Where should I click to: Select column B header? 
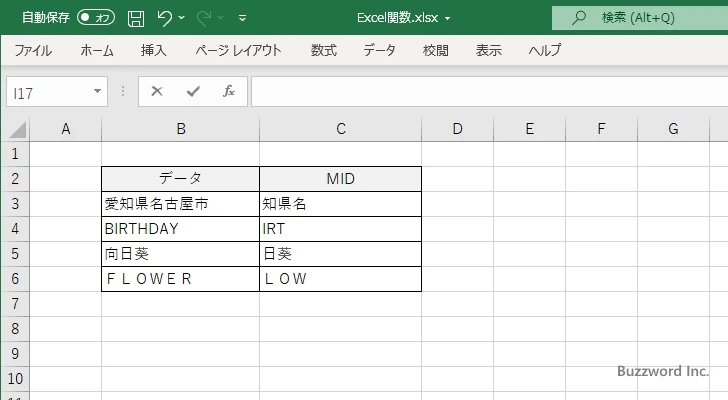(180, 128)
